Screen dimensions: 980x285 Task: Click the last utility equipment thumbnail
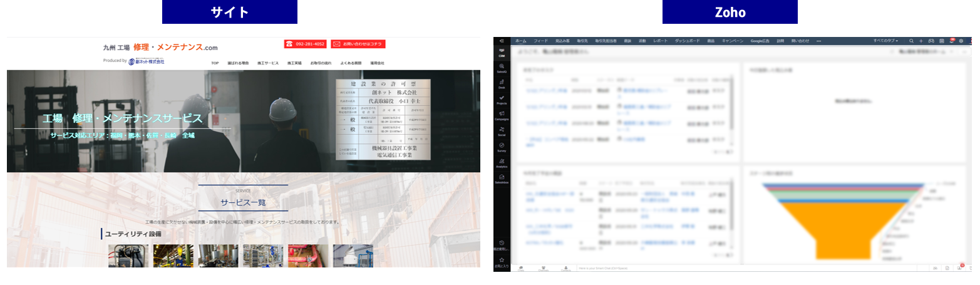[x=353, y=256]
